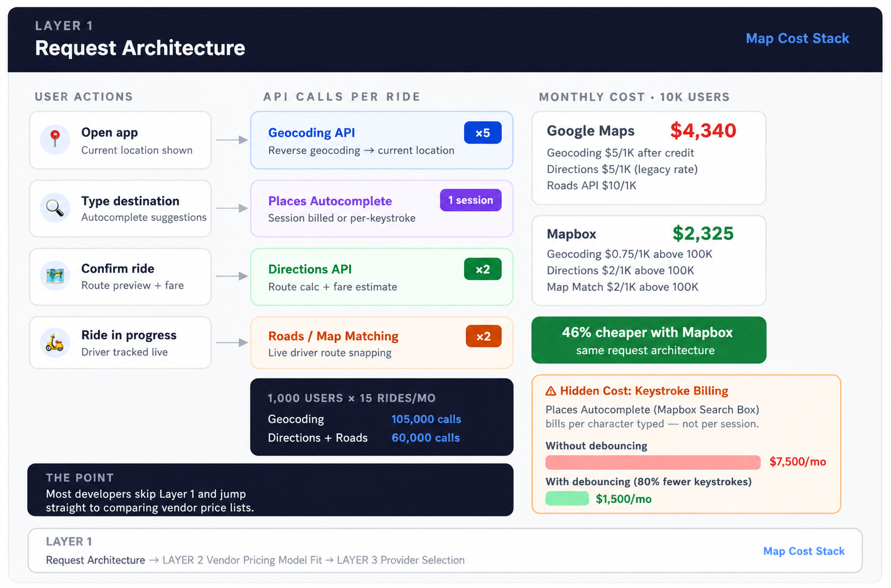891x588 pixels.
Task: Click the 60,000 calls value
Action: pyautogui.click(x=426, y=438)
